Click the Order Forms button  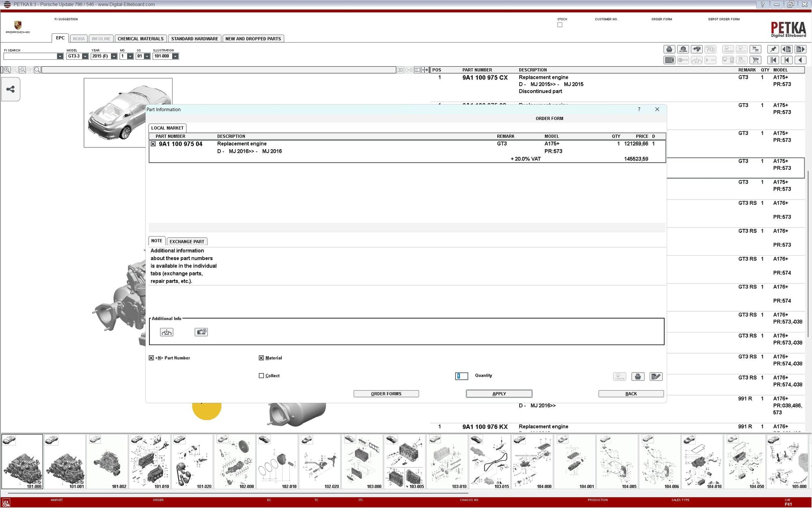pyautogui.click(x=386, y=393)
